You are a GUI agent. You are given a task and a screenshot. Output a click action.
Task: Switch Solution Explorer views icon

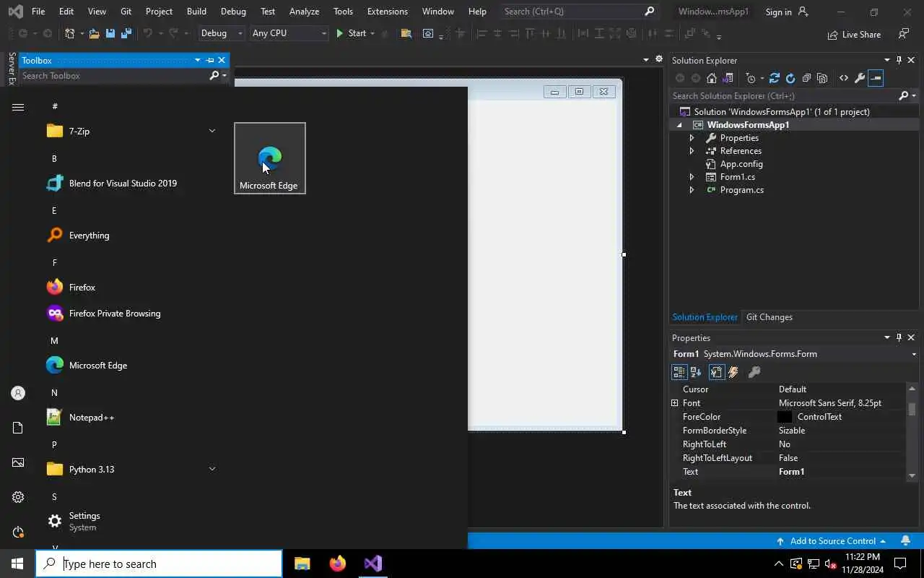pos(728,78)
